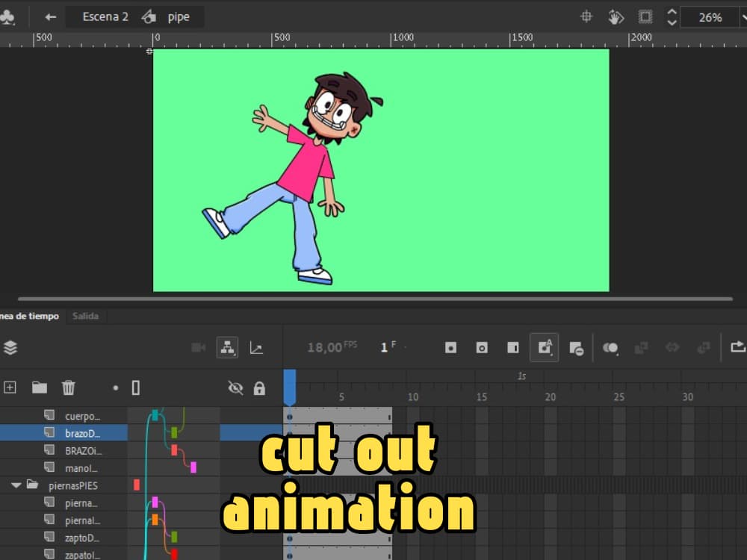Toggle show all layers as outlines

(x=136, y=388)
